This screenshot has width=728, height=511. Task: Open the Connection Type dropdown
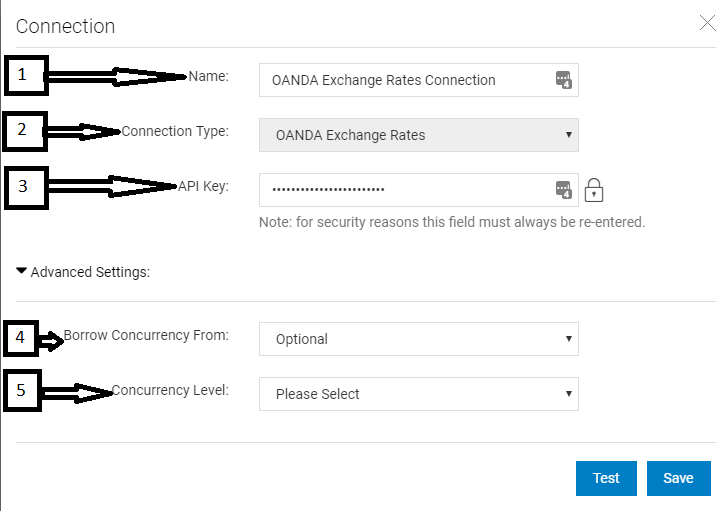pyautogui.click(x=419, y=135)
